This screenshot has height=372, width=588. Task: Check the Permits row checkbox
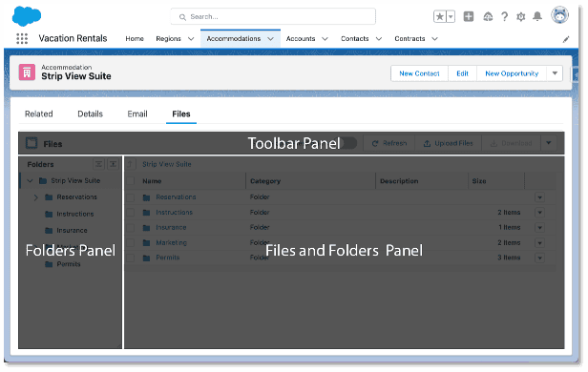tap(131, 258)
